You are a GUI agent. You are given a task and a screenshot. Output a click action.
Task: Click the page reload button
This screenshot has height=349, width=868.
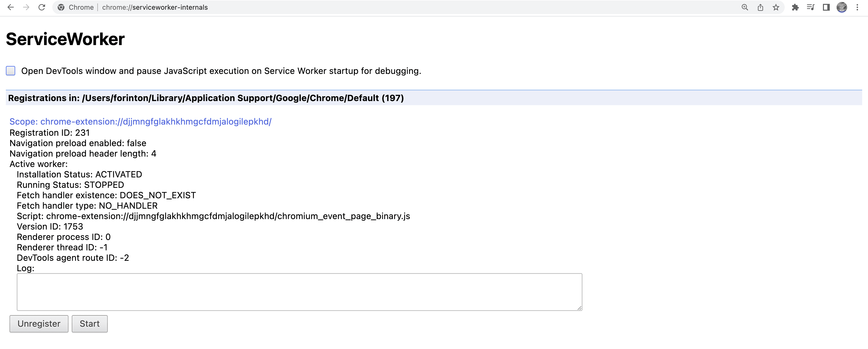[41, 8]
